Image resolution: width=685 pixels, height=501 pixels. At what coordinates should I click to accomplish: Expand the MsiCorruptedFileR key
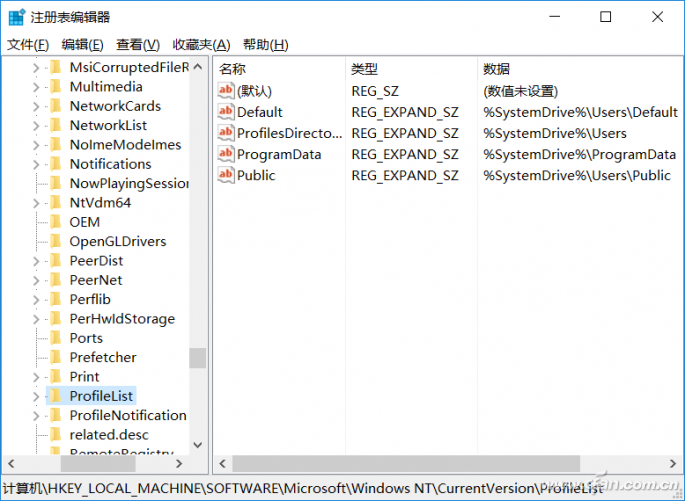(36, 68)
